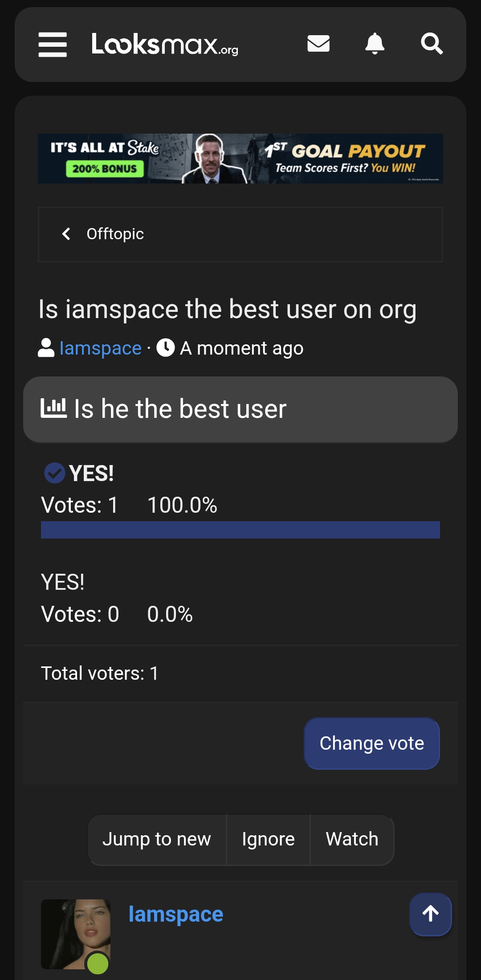Click the Ignore thread option
Screen dimensions: 481x980
point(268,839)
